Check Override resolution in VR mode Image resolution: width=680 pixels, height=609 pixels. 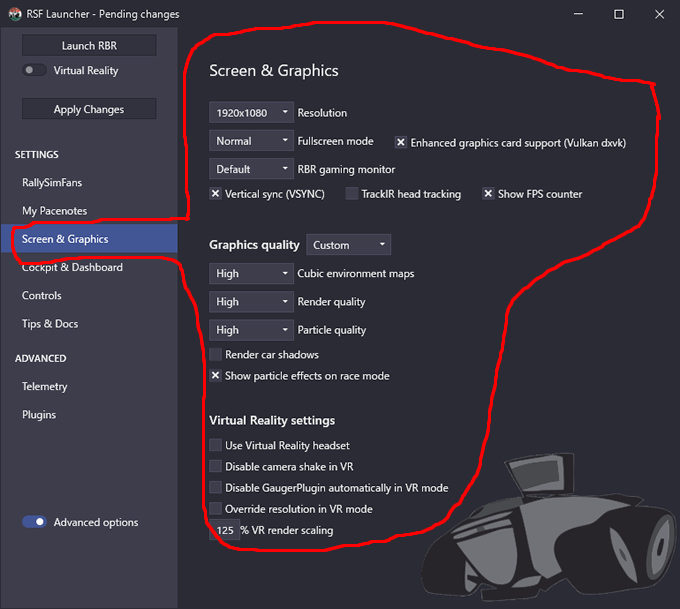(215, 508)
